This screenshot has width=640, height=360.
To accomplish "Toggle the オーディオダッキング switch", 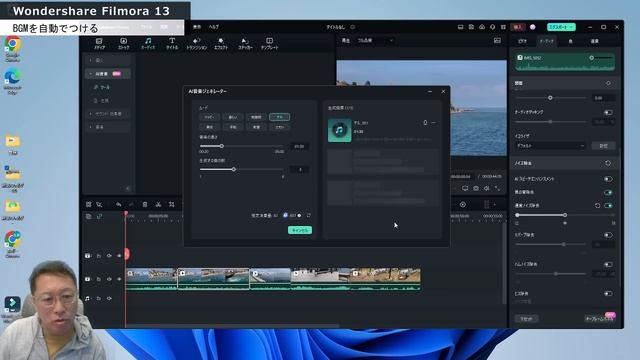I will coord(608,112).
